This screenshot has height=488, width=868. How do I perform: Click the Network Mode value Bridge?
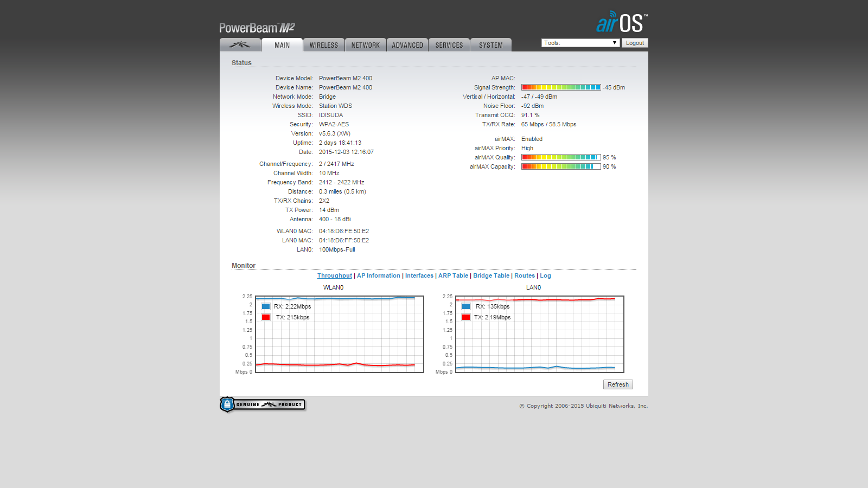(x=327, y=97)
